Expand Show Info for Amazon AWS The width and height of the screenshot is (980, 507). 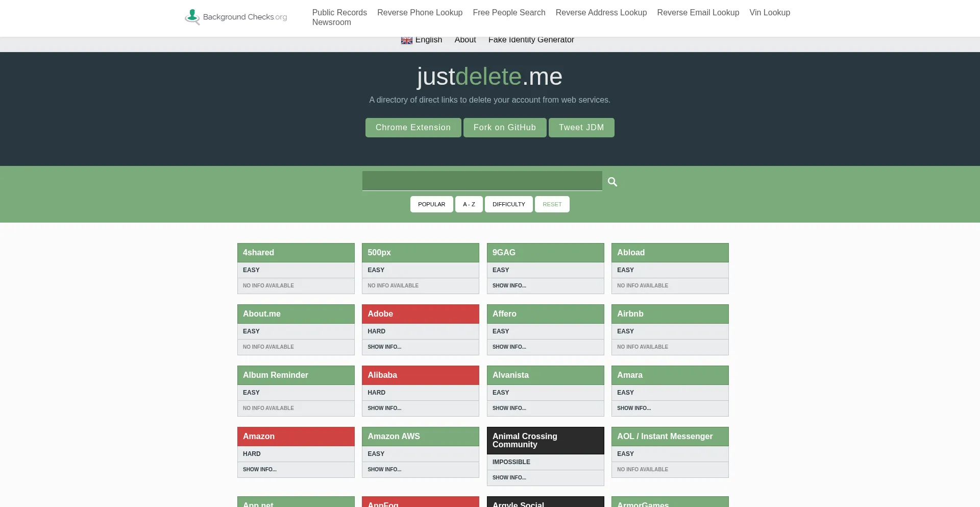click(x=384, y=470)
